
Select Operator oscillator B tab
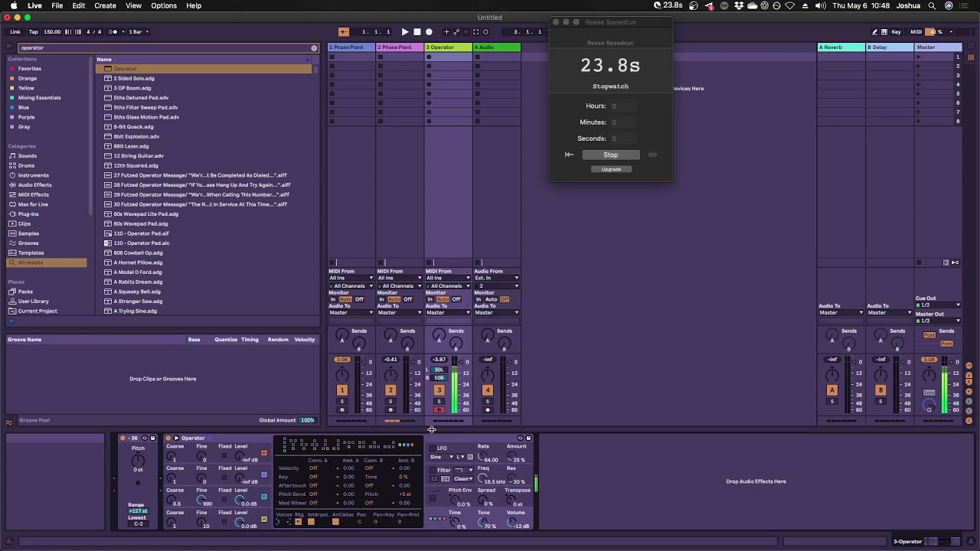click(264, 497)
